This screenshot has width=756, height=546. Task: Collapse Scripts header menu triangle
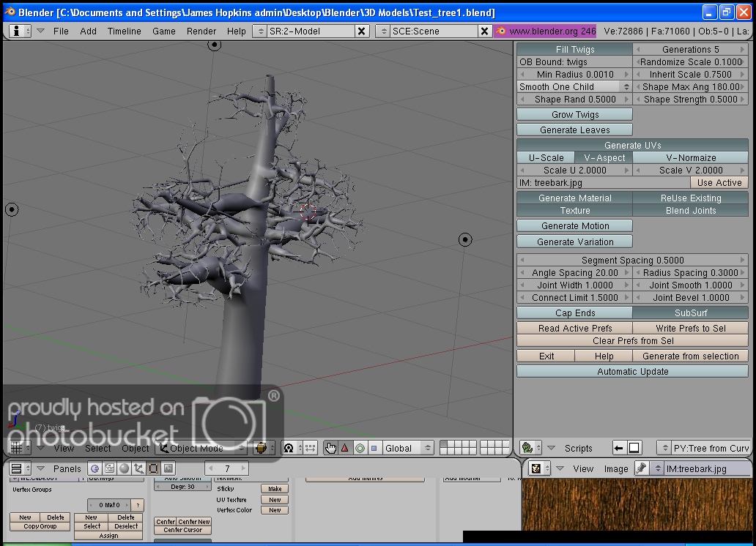[551, 448]
